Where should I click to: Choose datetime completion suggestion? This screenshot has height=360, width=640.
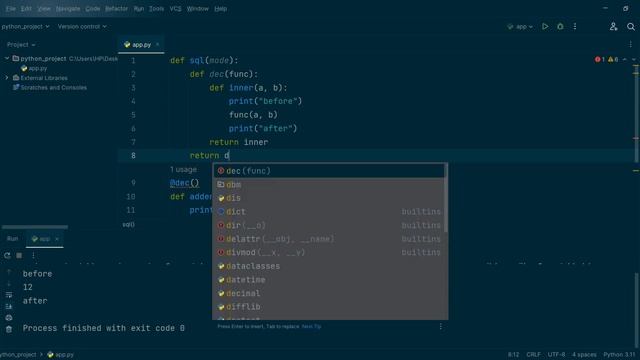[329, 280]
